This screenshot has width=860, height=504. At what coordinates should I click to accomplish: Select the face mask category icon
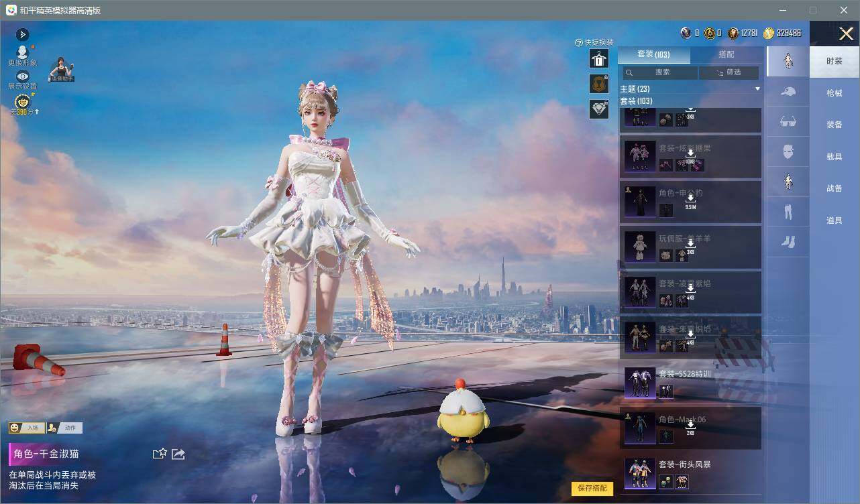[788, 152]
